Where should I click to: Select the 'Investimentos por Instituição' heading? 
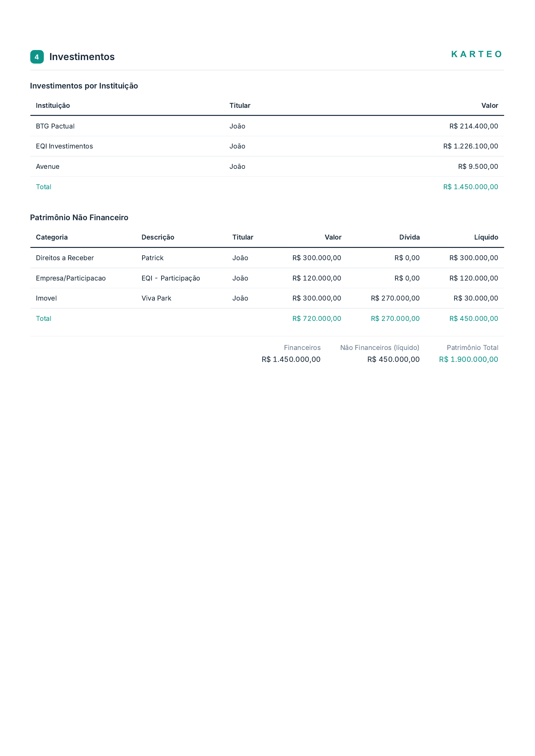tap(84, 86)
